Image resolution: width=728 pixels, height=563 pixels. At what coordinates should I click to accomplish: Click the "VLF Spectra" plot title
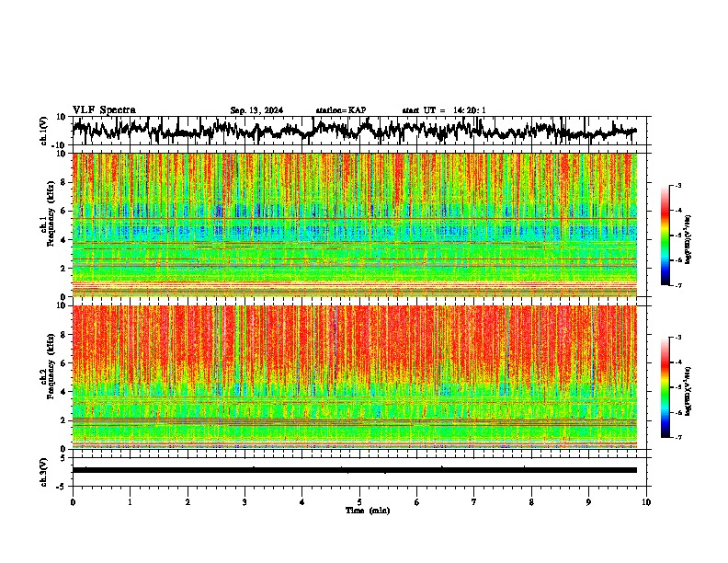tap(105, 110)
